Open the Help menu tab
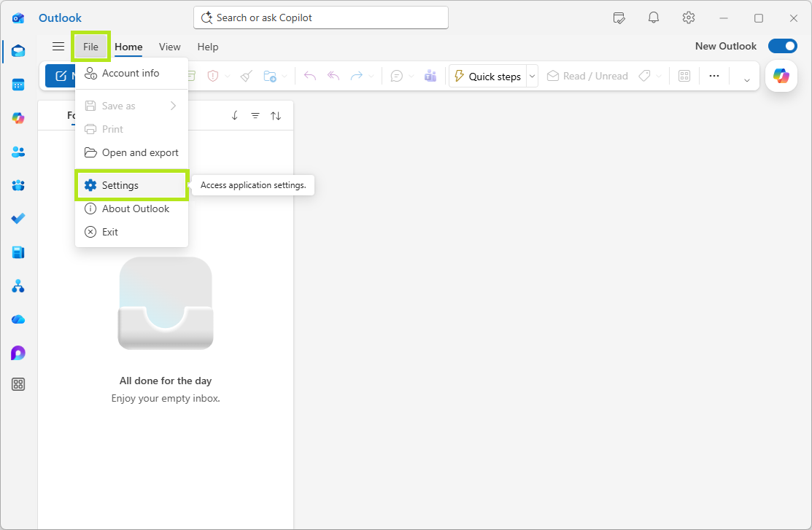This screenshot has width=812, height=530. (207, 47)
